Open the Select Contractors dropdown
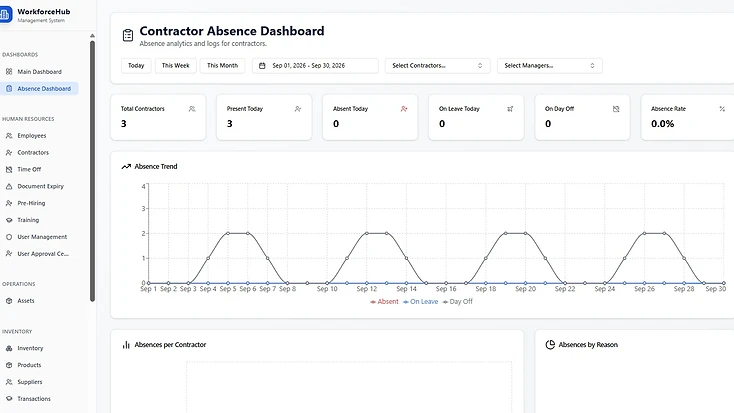 pyautogui.click(x=437, y=66)
